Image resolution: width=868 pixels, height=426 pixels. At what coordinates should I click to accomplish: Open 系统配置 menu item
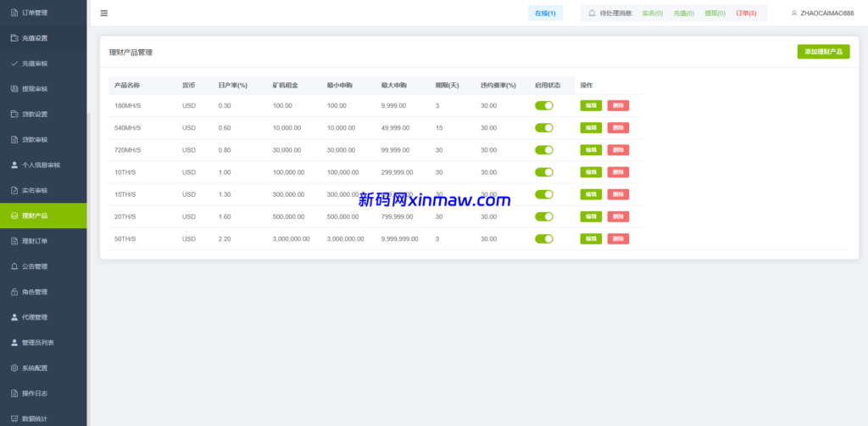click(x=43, y=367)
